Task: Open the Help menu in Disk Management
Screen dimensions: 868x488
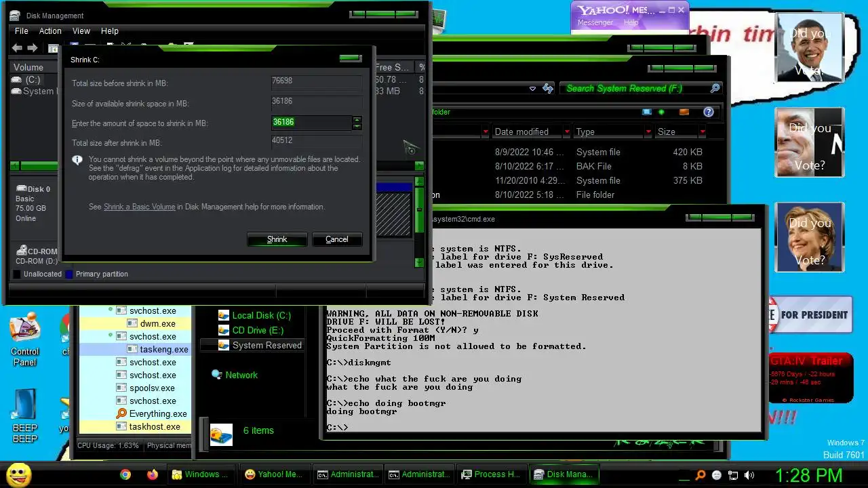Action: coord(110,31)
